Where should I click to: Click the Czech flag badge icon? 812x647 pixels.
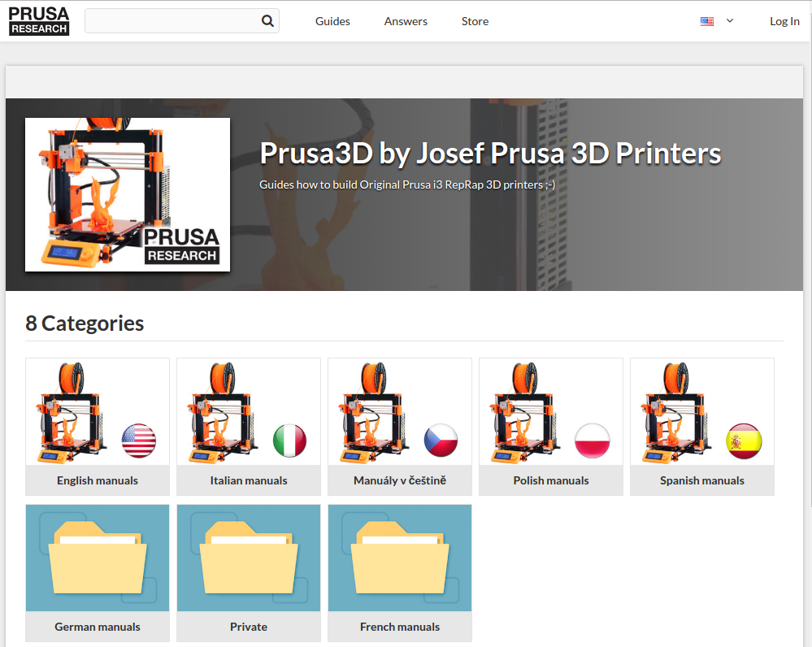441,441
